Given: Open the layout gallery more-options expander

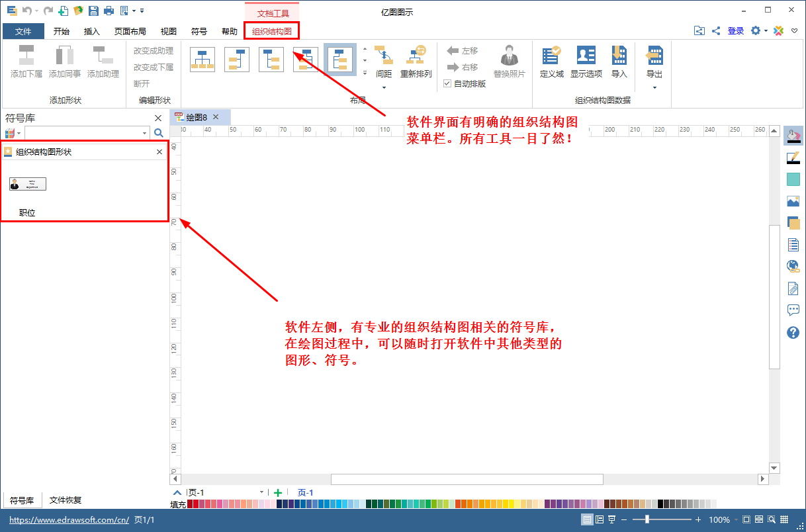Looking at the screenshot, I should [x=365, y=73].
